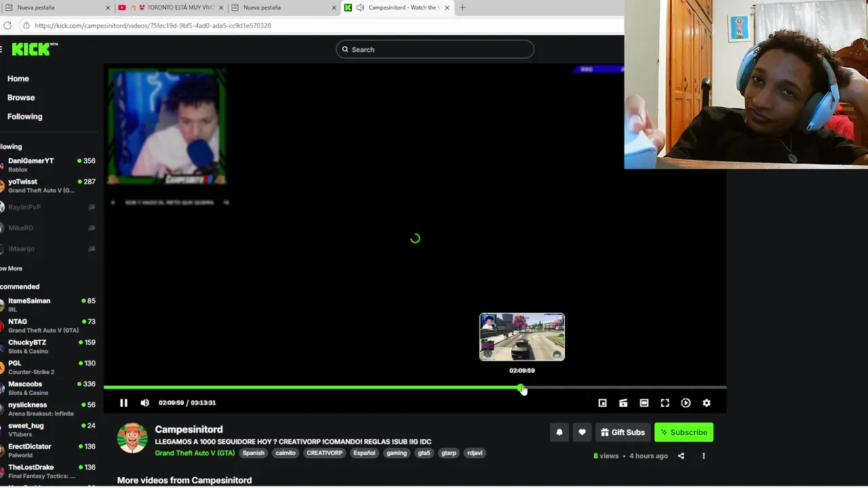Close the TORONTO ESTÁ MUY VIVO tab
This screenshot has height=488, width=868.
pyautogui.click(x=221, y=7)
